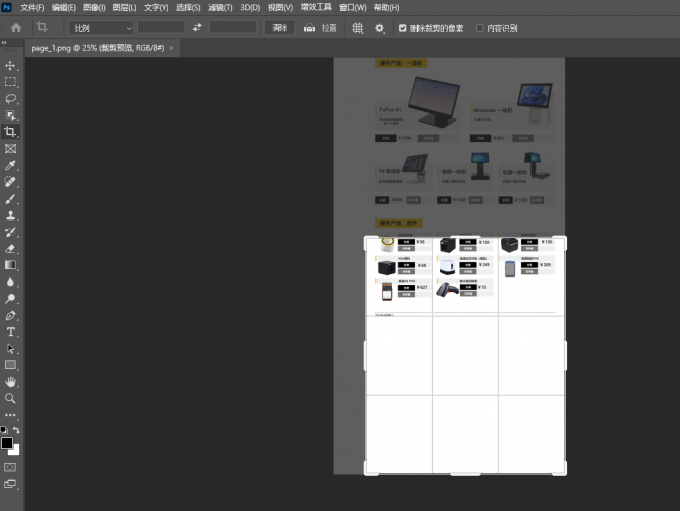Image resolution: width=680 pixels, height=511 pixels.
Task: Change the screen mode
Action: (10, 484)
